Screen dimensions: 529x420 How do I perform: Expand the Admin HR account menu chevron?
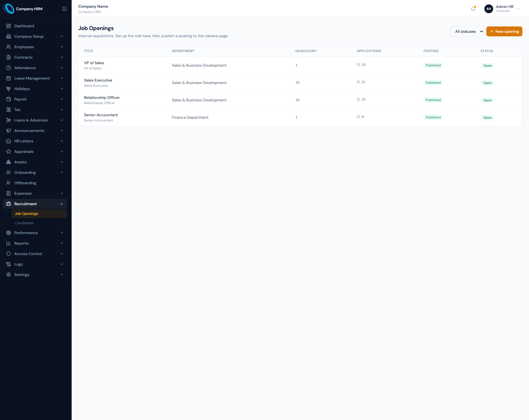pyautogui.click(x=518, y=9)
